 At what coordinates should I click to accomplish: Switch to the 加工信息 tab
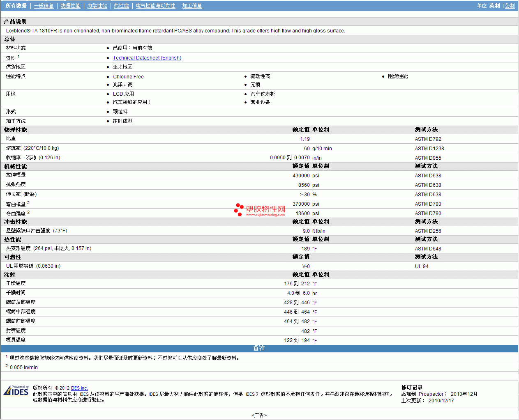pyautogui.click(x=192, y=6)
